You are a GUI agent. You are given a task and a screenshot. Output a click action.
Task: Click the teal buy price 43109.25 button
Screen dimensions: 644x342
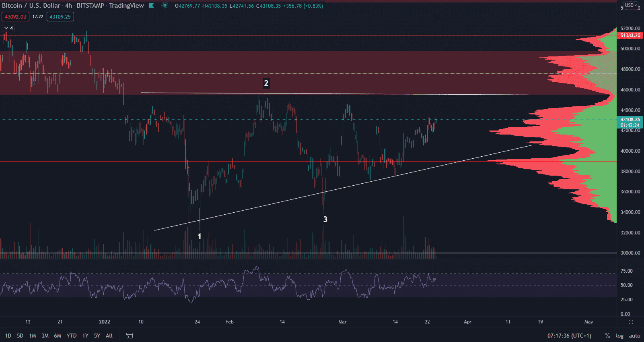[60, 17]
